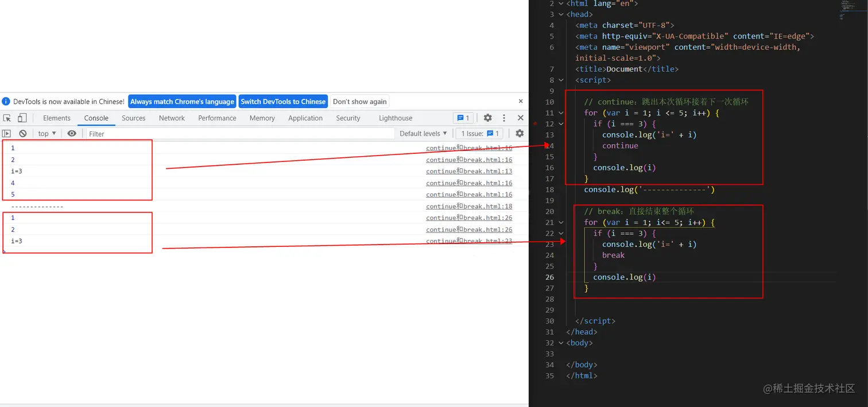The image size is (868, 407).
Task: Click Switch DevTools to Chinese button
Action: point(283,102)
